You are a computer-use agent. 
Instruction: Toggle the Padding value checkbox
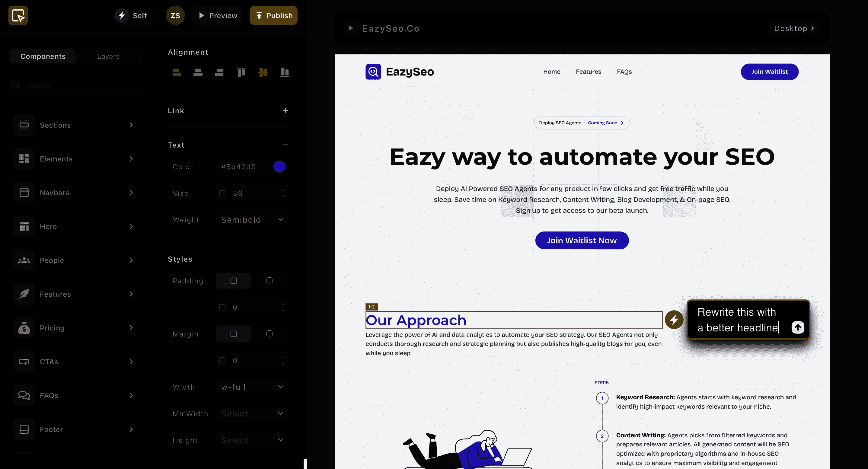point(222,307)
